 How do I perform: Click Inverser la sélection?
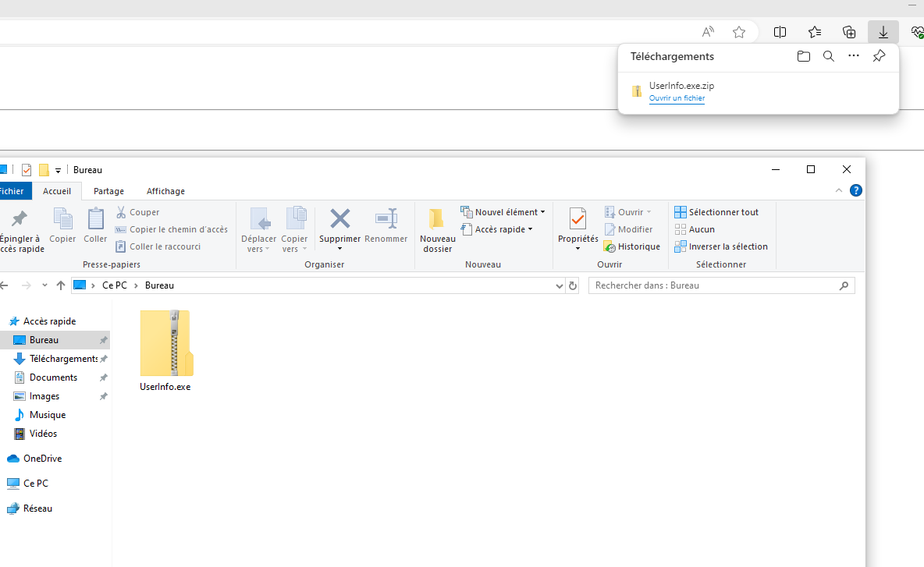[721, 246]
